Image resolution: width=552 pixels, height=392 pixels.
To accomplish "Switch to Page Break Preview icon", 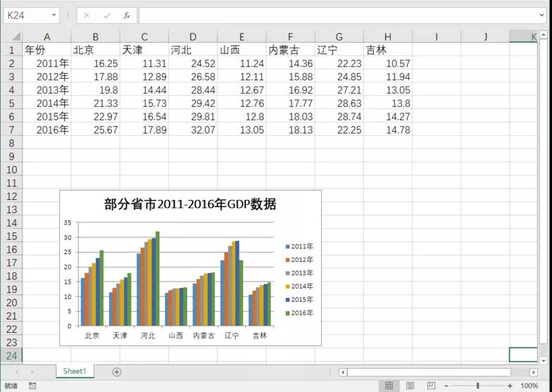I will pyautogui.click(x=431, y=386).
